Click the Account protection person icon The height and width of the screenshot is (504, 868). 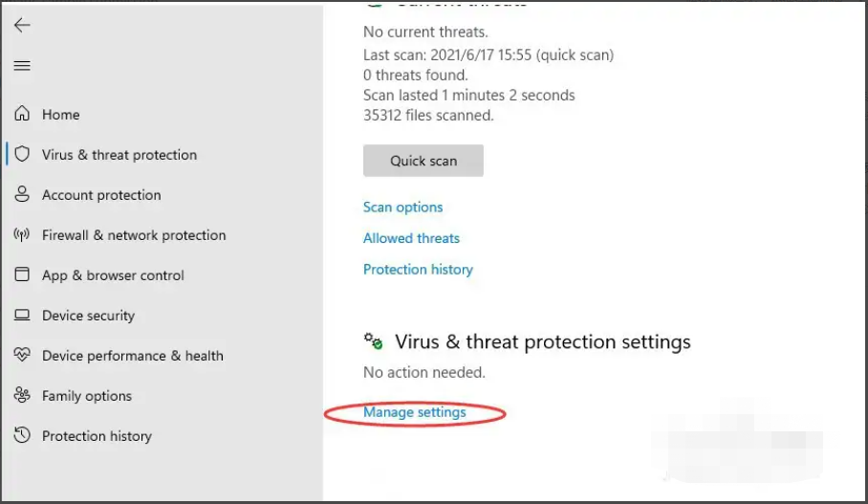22,194
